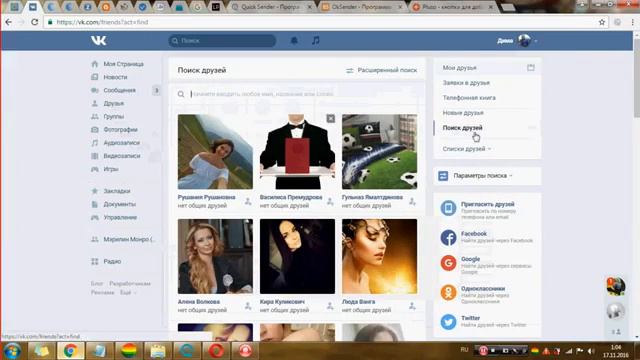The height and width of the screenshot is (360, 640).
Task: Open Друзья in left sidebar
Action: coord(113,103)
